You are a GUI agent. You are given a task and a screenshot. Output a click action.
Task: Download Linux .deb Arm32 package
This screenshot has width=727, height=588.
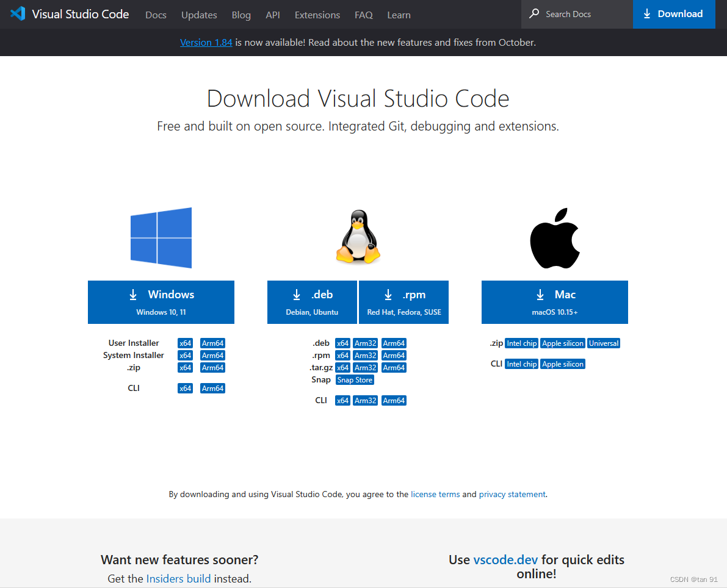[x=366, y=343]
